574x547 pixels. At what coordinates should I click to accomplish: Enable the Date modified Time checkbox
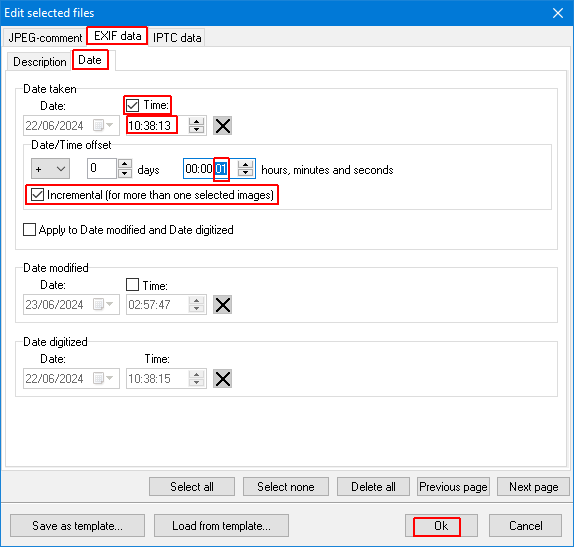(132, 284)
